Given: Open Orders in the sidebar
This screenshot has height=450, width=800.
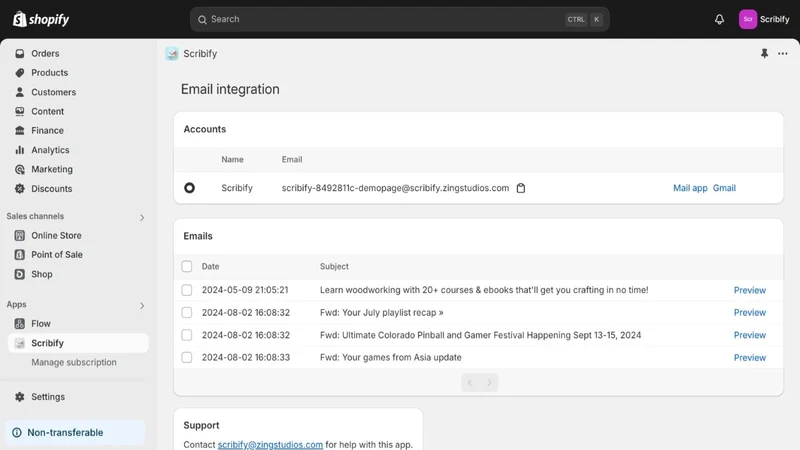Looking at the screenshot, I should coord(45,53).
